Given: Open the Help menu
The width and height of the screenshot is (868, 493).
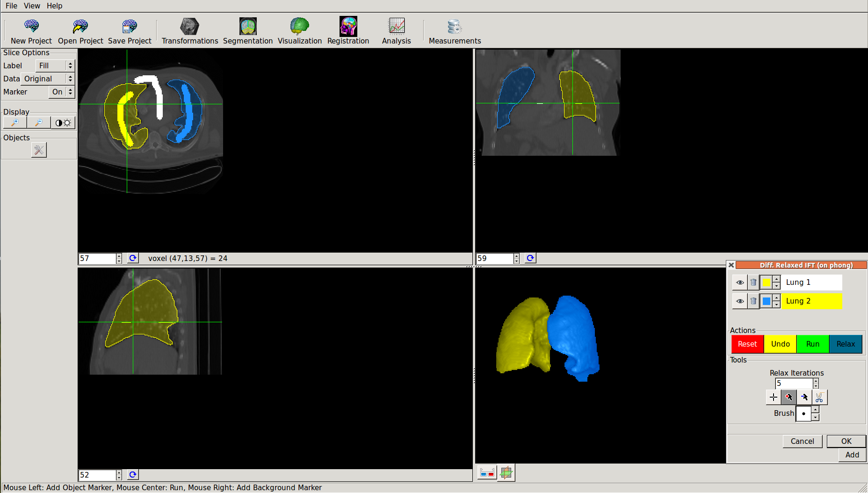Looking at the screenshot, I should pos(54,6).
